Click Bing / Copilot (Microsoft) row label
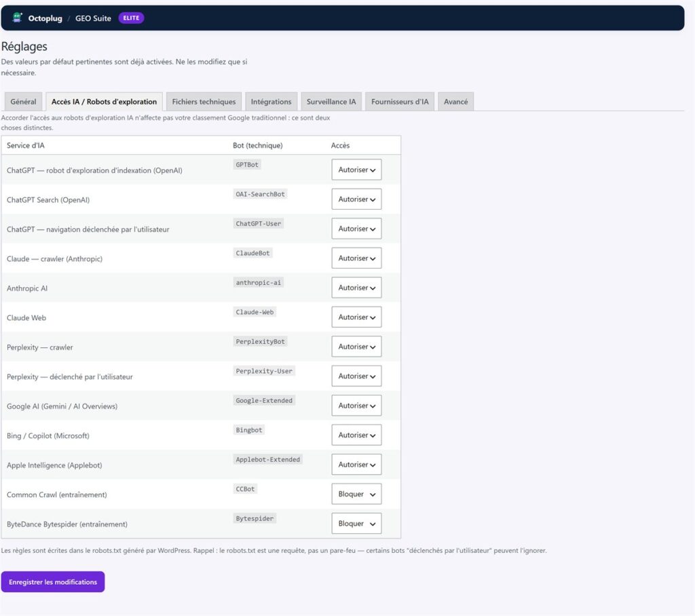The width and height of the screenshot is (695, 616). tap(48, 436)
